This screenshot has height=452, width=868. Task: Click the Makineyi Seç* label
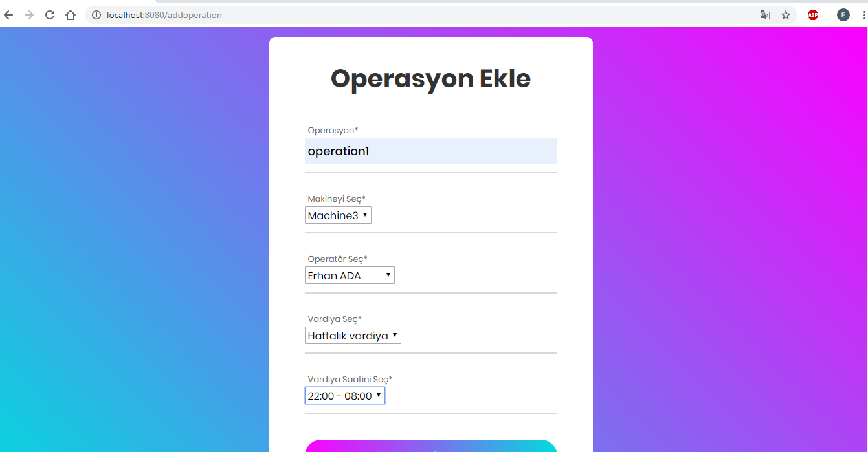point(337,199)
